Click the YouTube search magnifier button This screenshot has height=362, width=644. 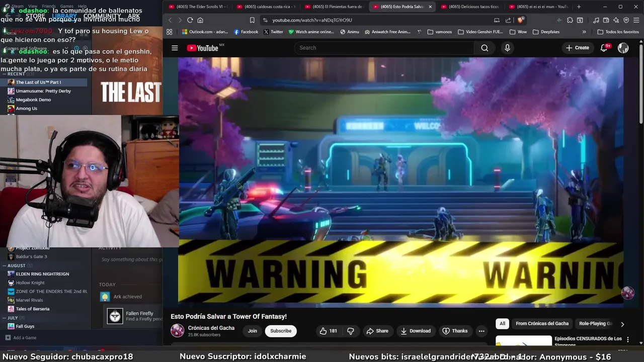485,48
